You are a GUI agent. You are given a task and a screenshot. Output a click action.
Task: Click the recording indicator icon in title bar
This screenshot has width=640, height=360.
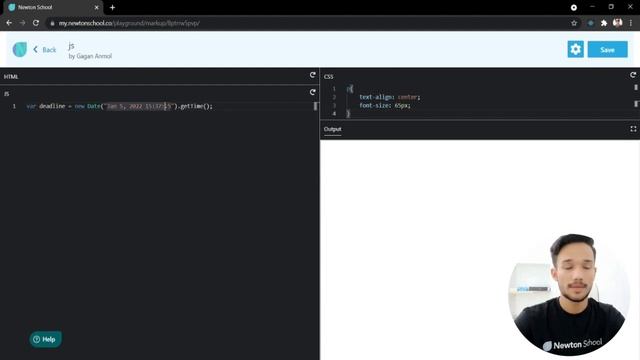pyautogui.click(x=573, y=7)
